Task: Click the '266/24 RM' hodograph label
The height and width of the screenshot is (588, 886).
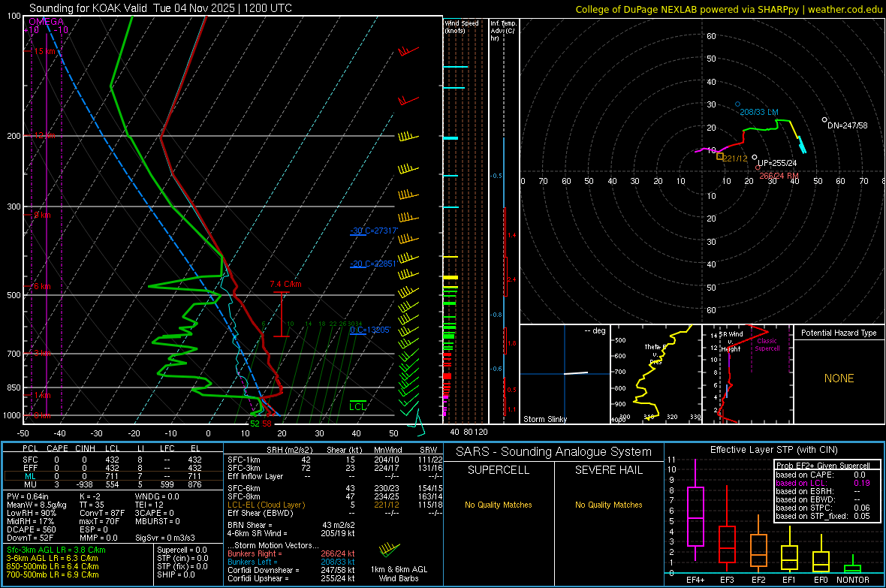Action: tap(779, 176)
